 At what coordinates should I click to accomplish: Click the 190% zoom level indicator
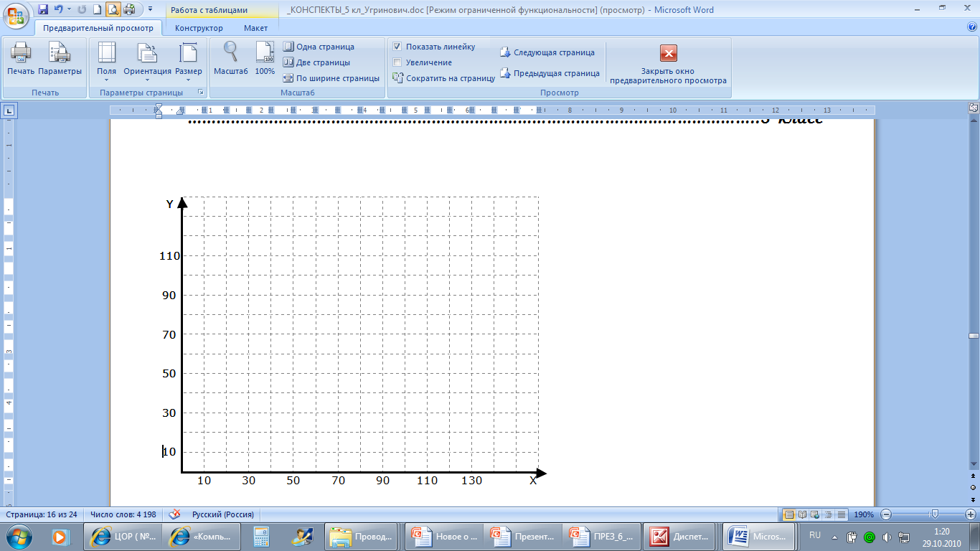pyautogui.click(x=864, y=514)
